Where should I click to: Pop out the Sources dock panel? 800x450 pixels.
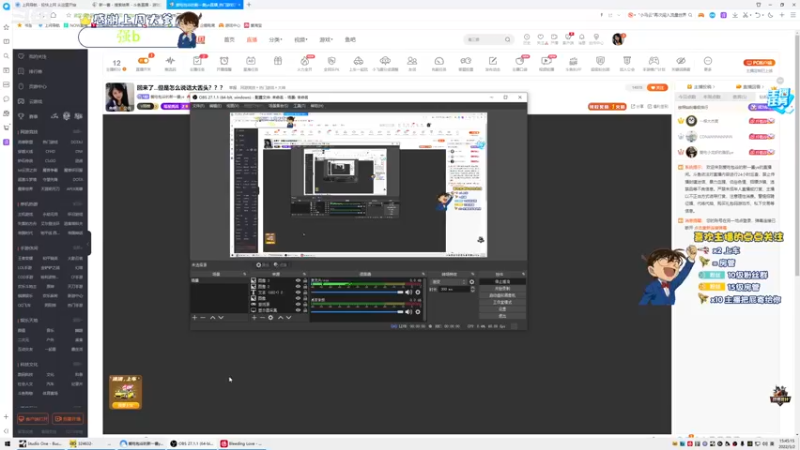point(304,274)
